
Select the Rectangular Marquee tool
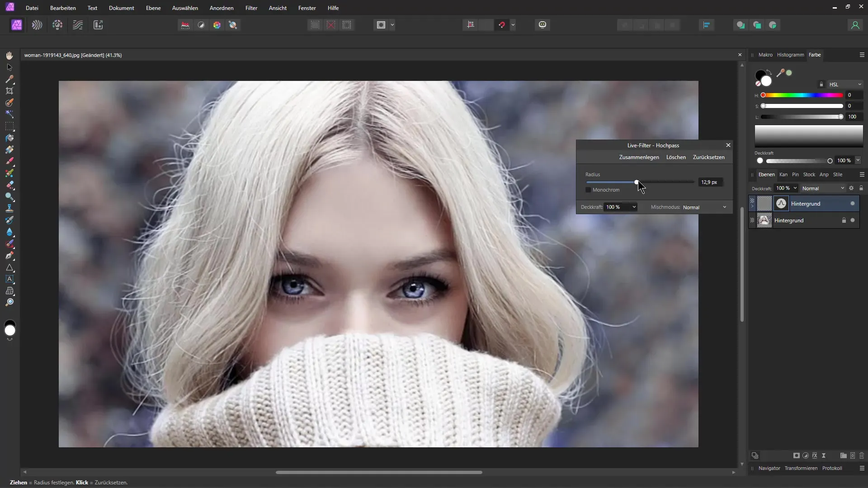tap(9, 126)
